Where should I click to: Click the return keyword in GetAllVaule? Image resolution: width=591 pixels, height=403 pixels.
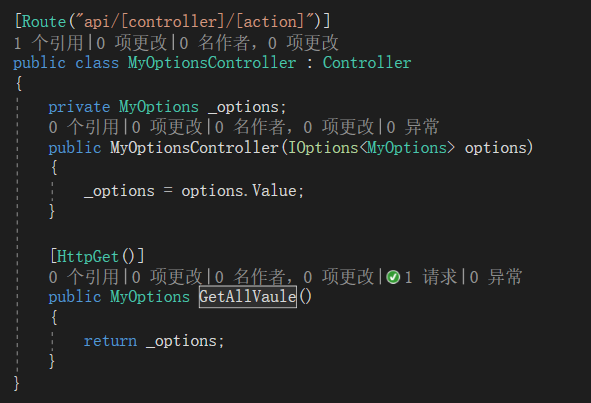click(x=110, y=341)
